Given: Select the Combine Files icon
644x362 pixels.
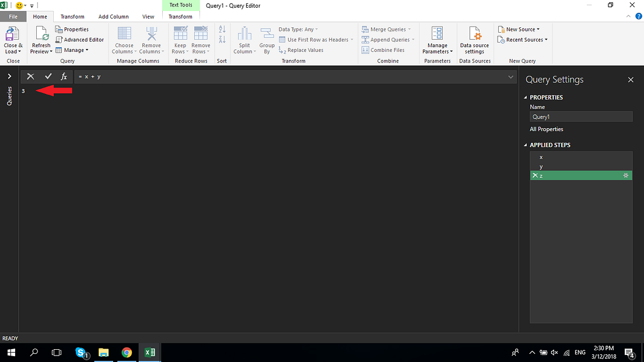Looking at the screenshot, I should point(387,50).
